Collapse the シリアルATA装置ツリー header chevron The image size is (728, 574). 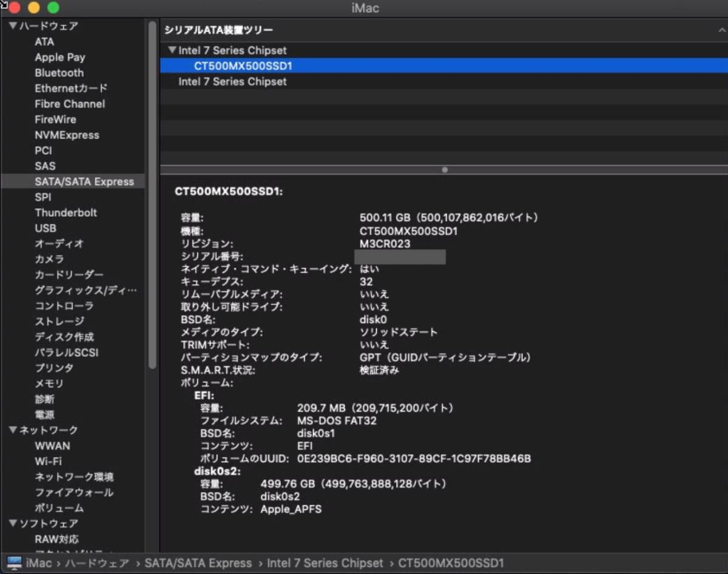pyautogui.click(x=722, y=30)
